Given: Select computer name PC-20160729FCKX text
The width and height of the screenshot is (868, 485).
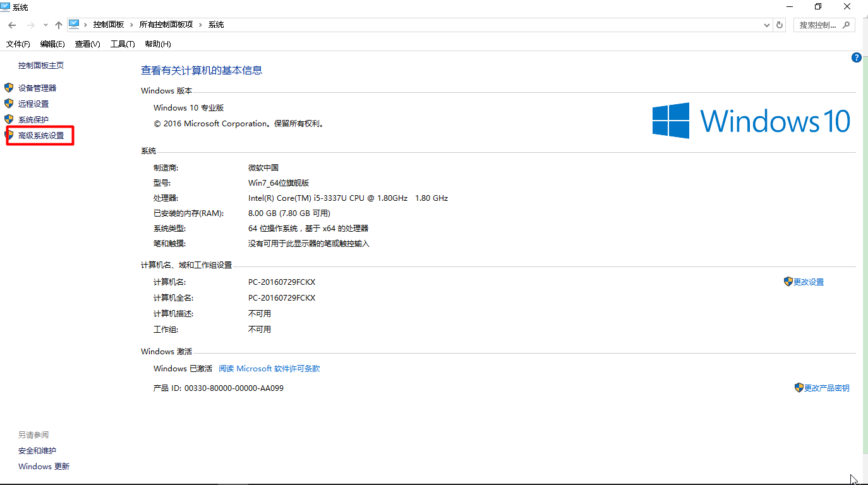Looking at the screenshot, I should click(x=282, y=282).
